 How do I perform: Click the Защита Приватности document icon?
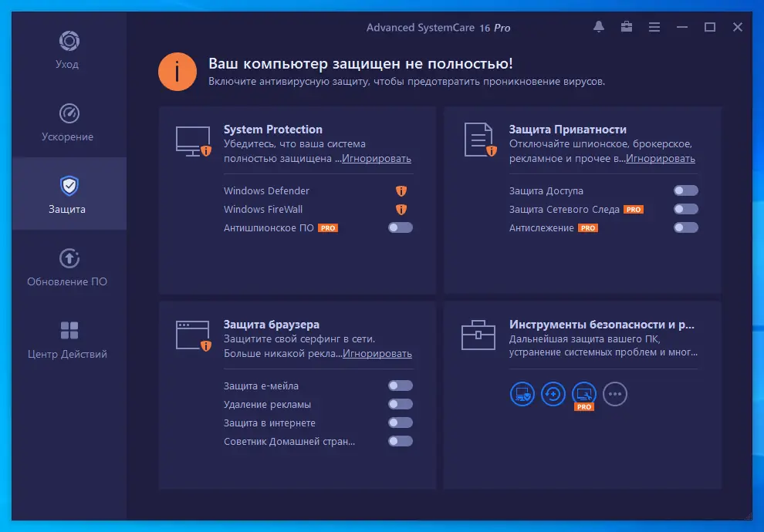[480, 140]
